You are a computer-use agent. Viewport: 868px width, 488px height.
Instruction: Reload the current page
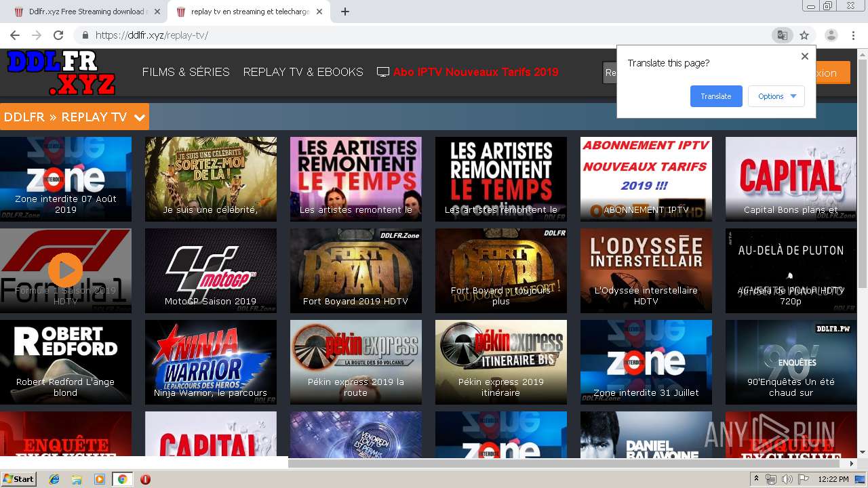pos(58,35)
